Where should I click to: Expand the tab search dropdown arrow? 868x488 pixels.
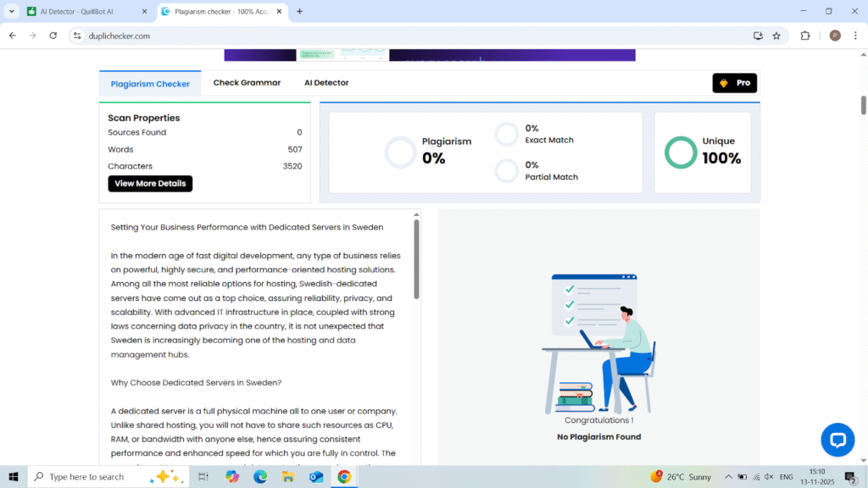[12, 12]
